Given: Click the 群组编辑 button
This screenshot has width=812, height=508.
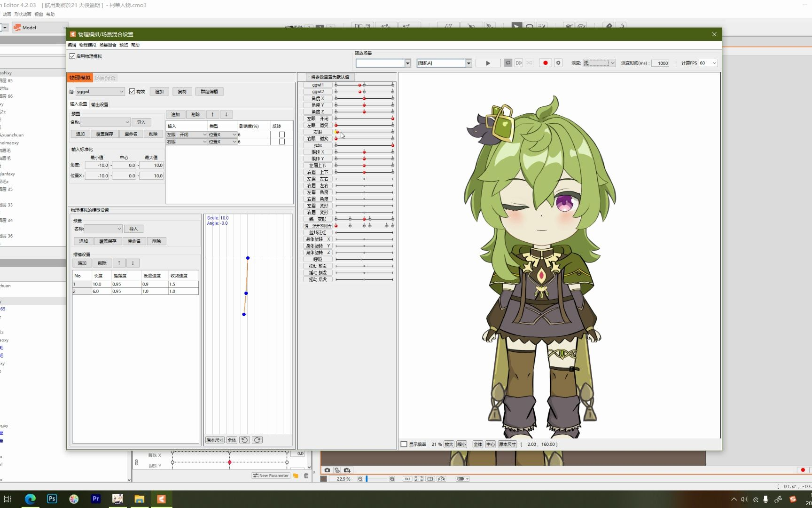Looking at the screenshot, I should click(209, 92).
